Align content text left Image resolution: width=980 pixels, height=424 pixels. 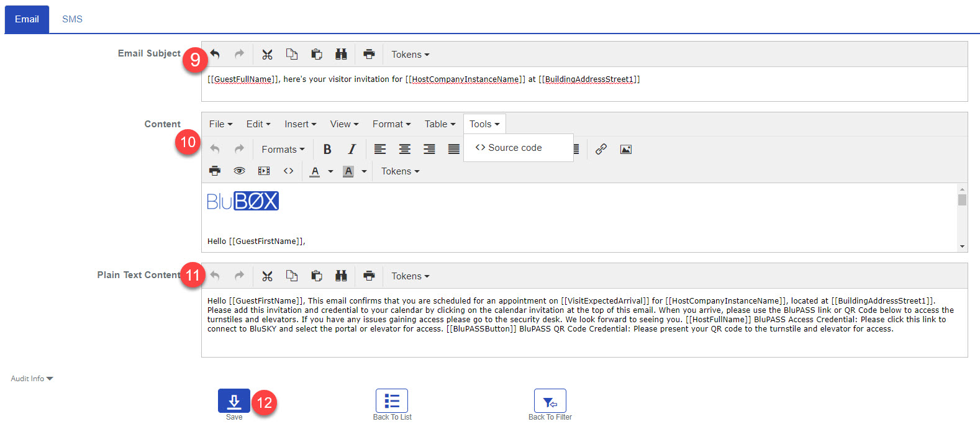click(x=380, y=149)
